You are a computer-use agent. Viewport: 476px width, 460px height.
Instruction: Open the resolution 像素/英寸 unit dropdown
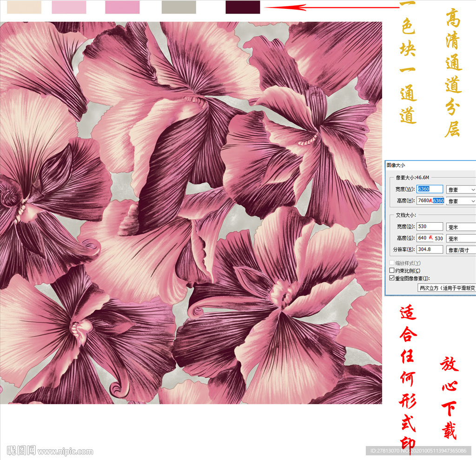[461, 250]
